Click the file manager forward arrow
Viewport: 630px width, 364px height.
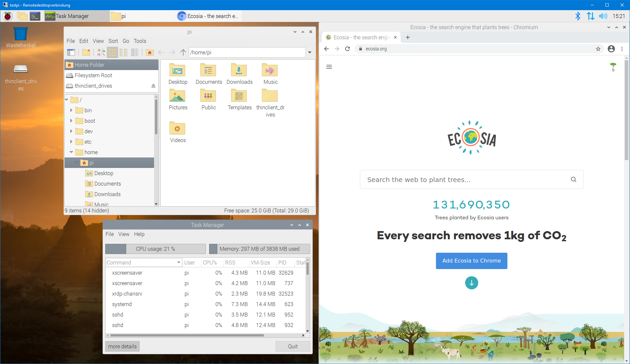tap(172, 52)
